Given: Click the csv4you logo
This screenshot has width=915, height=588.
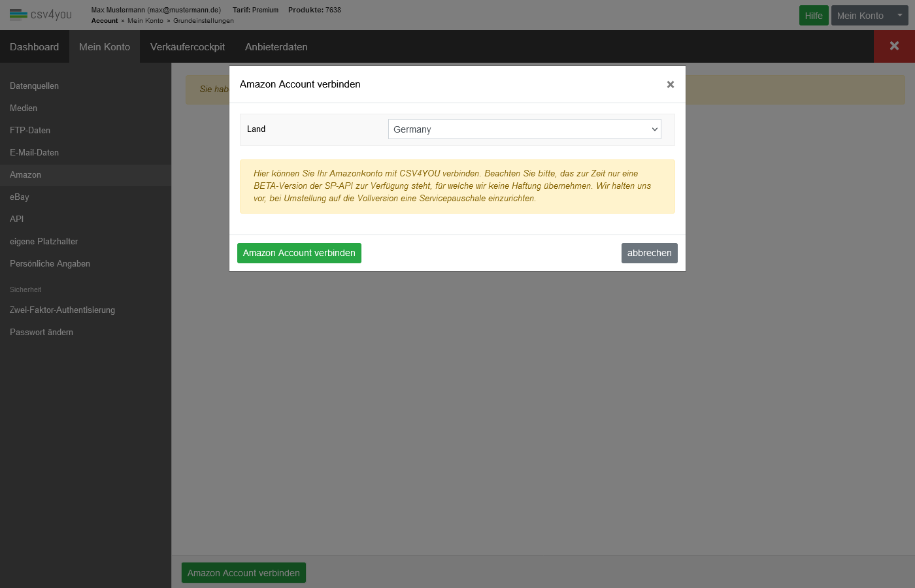Looking at the screenshot, I should [x=41, y=14].
